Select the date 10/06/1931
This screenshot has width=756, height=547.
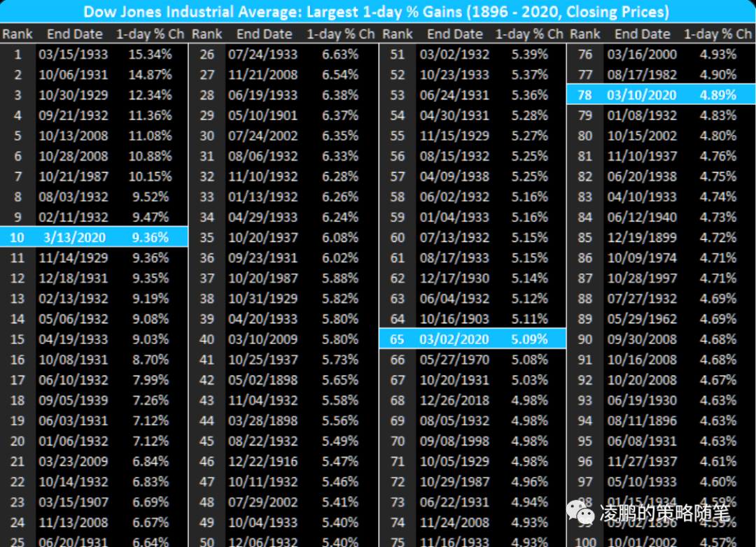coord(73,75)
